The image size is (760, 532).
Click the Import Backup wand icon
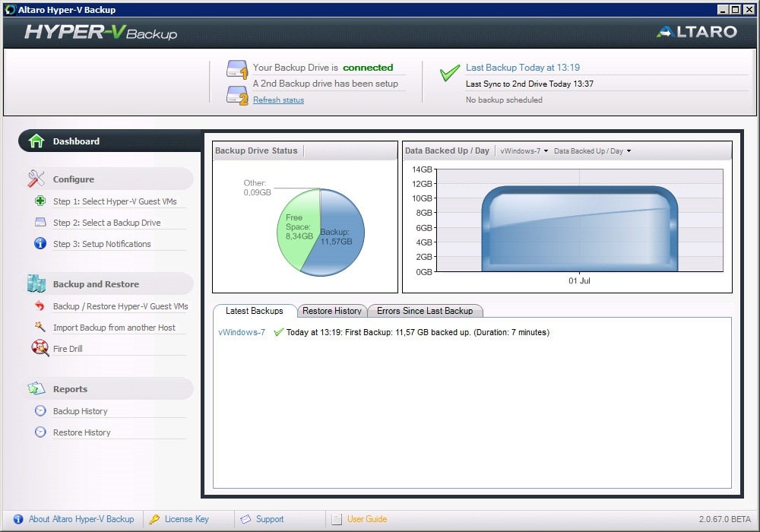pyautogui.click(x=40, y=327)
